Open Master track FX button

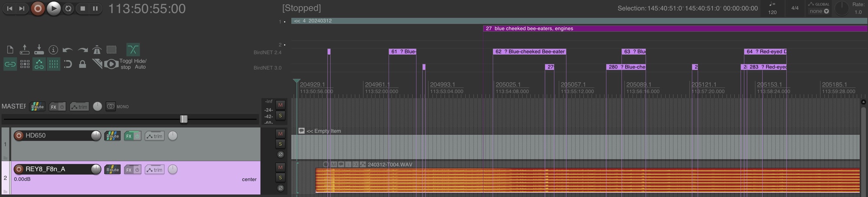click(57, 107)
